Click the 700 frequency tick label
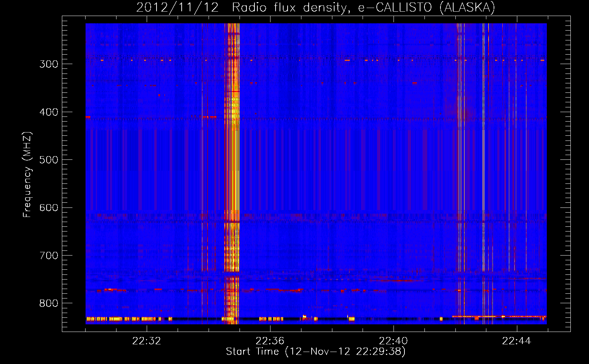The width and height of the screenshot is (589, 364). coord(49,256)
